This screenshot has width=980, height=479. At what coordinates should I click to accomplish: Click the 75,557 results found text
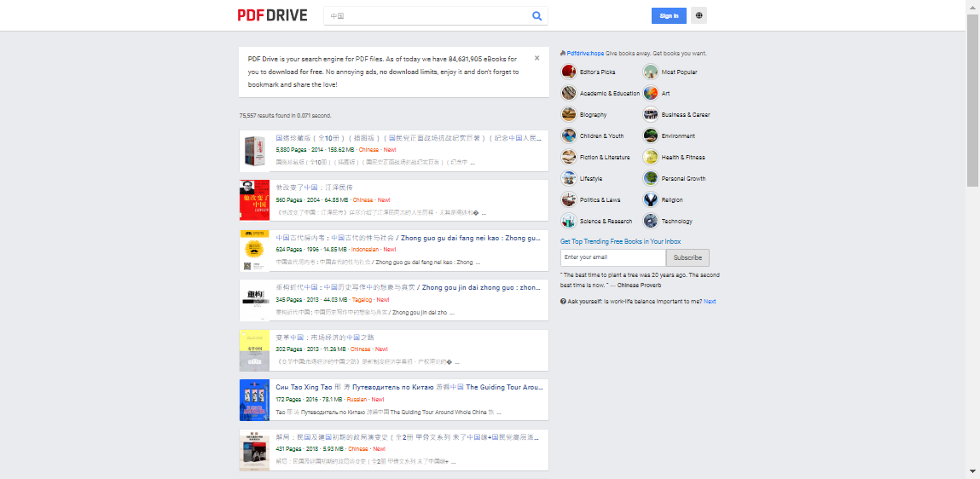click(x=285, y=116)
